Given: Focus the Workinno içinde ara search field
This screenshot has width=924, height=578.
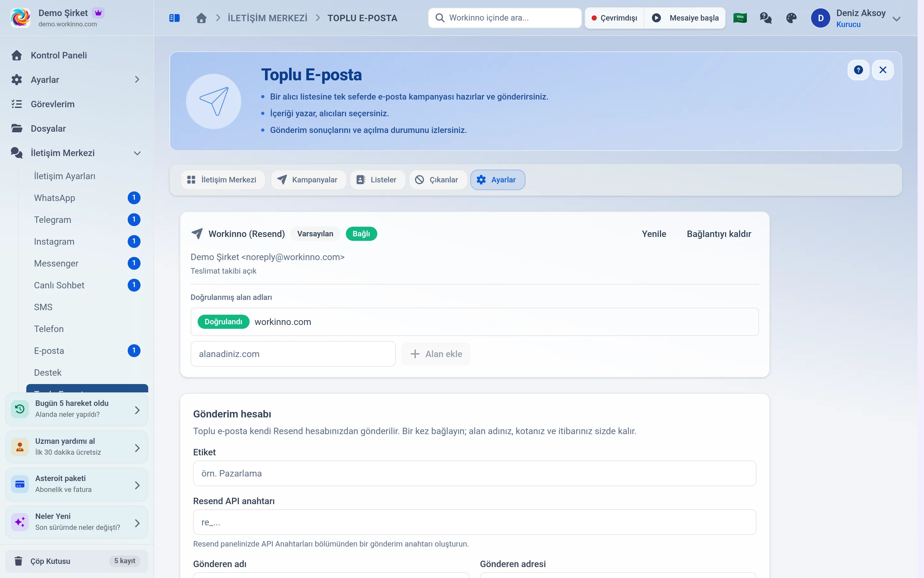Looking at the screenshot, I should tap(505, 18).
